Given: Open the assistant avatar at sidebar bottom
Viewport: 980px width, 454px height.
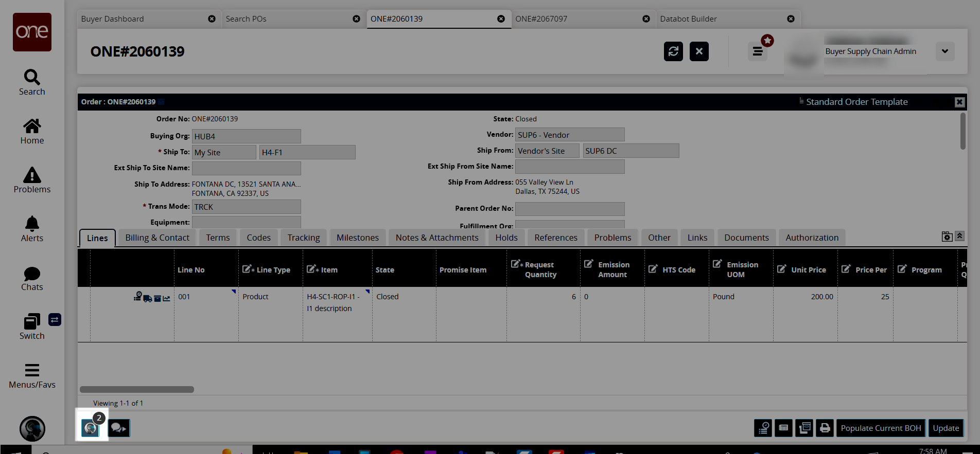Looking at the screenshot, I should click(32, 429).
